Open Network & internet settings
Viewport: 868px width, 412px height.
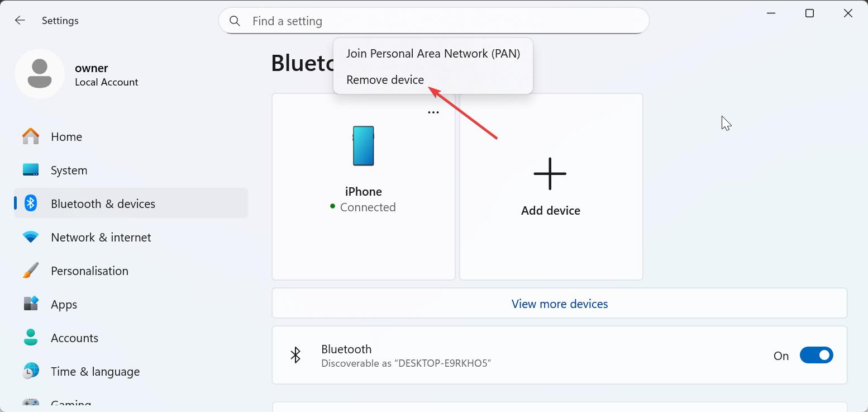pos(101,238)
